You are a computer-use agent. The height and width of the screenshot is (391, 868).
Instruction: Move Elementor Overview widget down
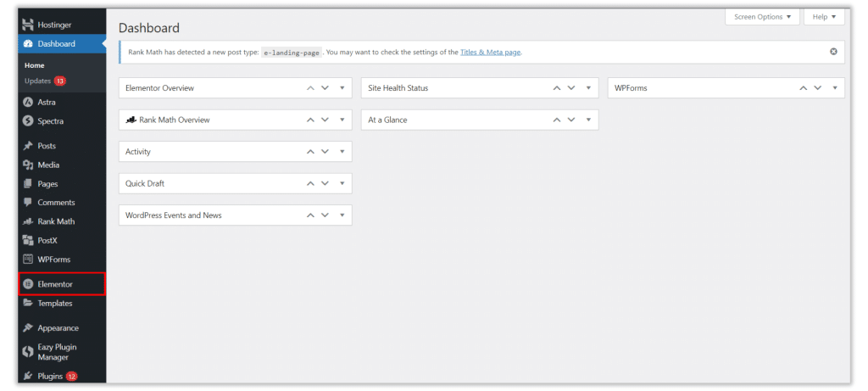pos(325,88)
